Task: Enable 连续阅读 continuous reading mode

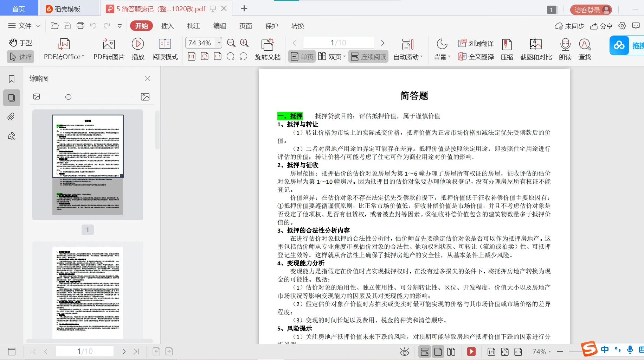Action: [x=368, y=56]
